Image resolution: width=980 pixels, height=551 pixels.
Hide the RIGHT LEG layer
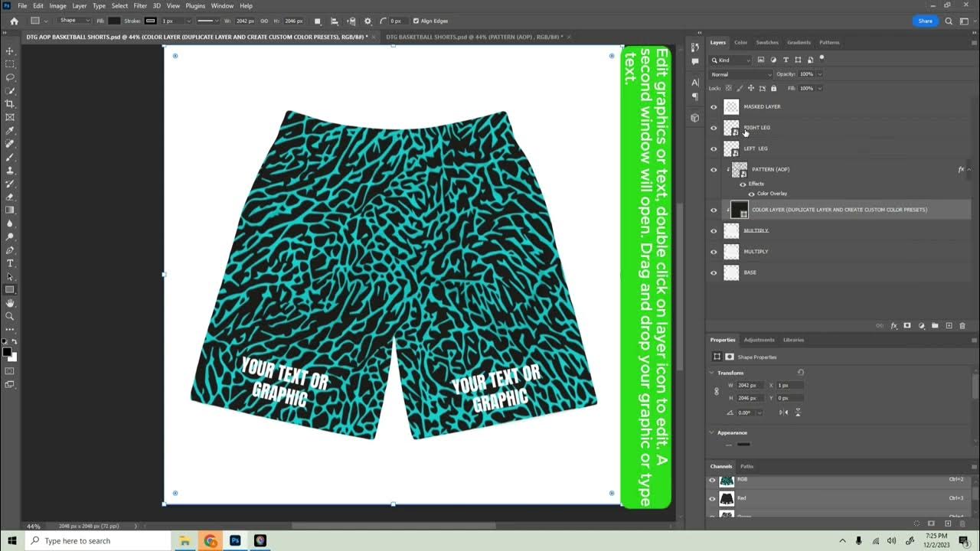pos(714,128)
